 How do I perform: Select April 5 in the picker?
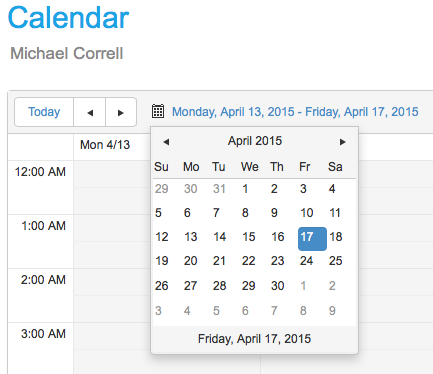click(x=158, y=213)
